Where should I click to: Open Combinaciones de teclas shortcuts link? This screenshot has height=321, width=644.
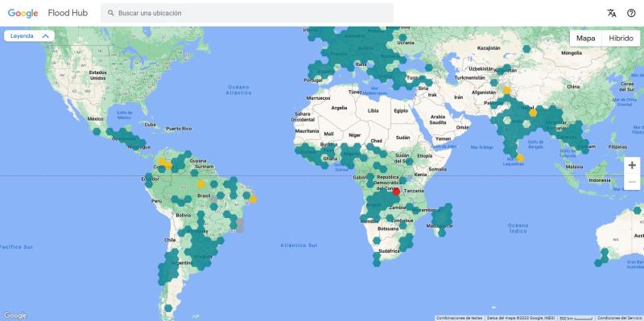pos(459,318)
